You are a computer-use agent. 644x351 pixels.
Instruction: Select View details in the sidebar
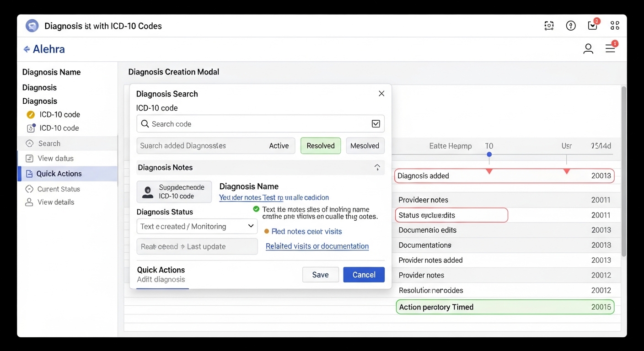click(55, 202)
